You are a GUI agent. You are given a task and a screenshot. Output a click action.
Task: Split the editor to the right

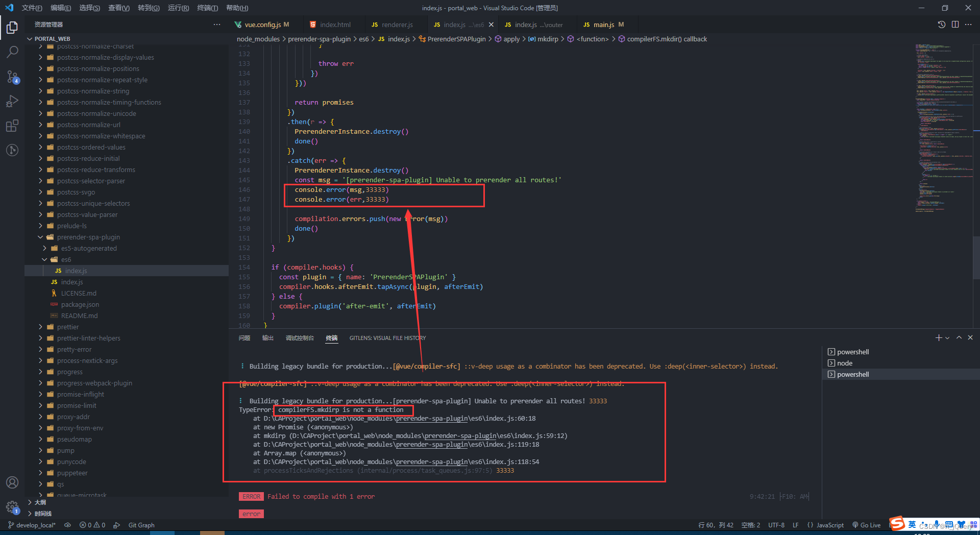click(x=955, y=25)
